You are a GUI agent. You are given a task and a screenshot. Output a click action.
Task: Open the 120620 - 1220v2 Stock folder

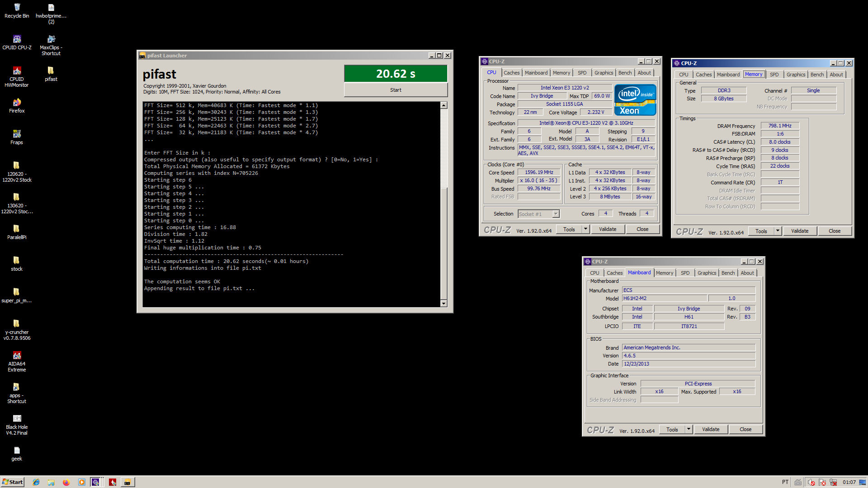pyautogui.click(x=17, y=172)
